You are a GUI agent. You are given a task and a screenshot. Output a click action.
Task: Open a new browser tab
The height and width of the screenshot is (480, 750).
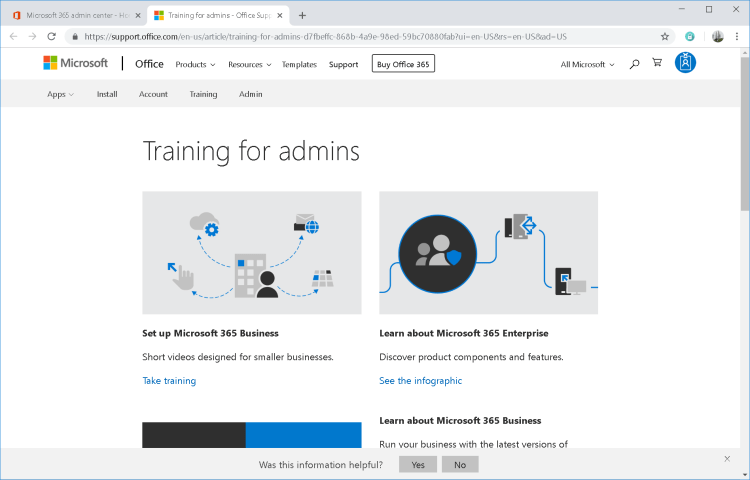[x=303, y=15]
